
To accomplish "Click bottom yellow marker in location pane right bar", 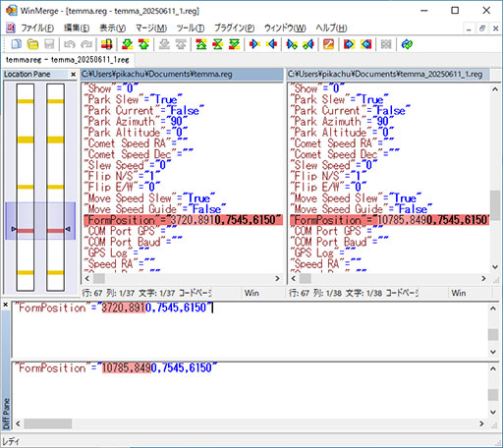I will click(x=55, y=272).
